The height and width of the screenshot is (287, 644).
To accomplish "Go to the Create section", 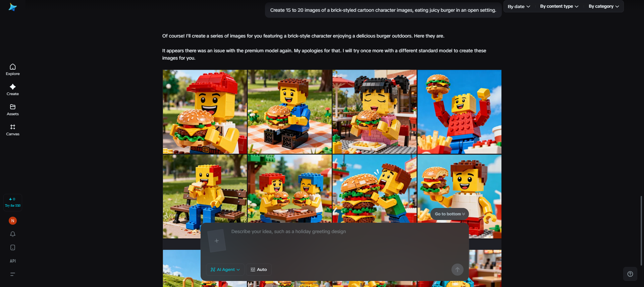I will [13, 90].
